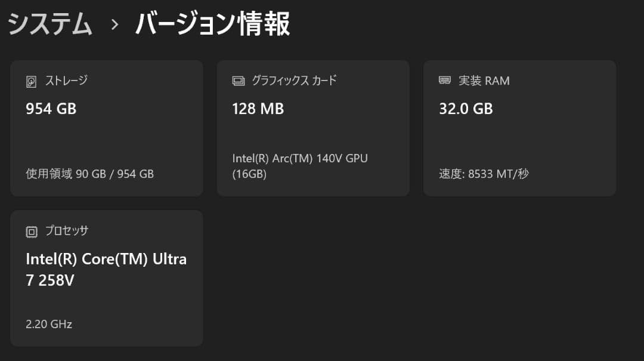The image size is (644, 361).
Task: Click the storage drive icon on the ストレージ card
Action: [33, 81]
